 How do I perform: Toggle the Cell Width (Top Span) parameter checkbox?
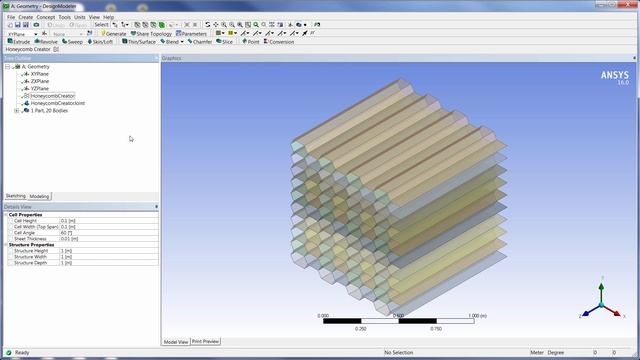tap(10, 227)
